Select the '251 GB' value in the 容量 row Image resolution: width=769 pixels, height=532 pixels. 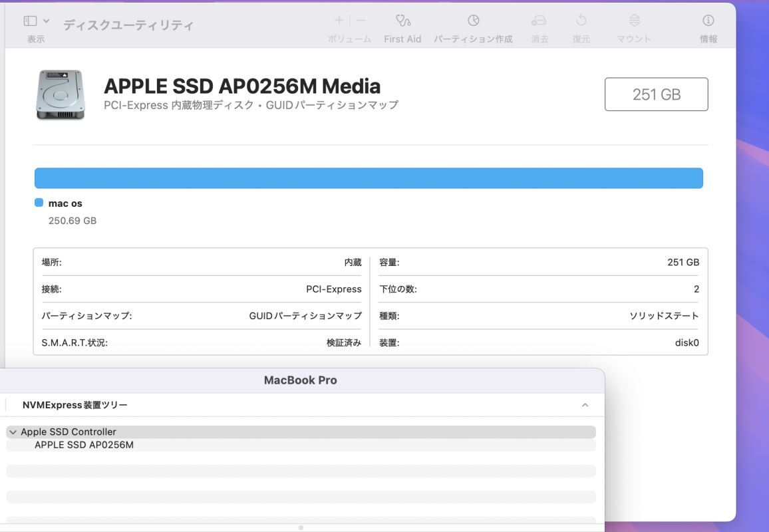(x=683, y=262)
